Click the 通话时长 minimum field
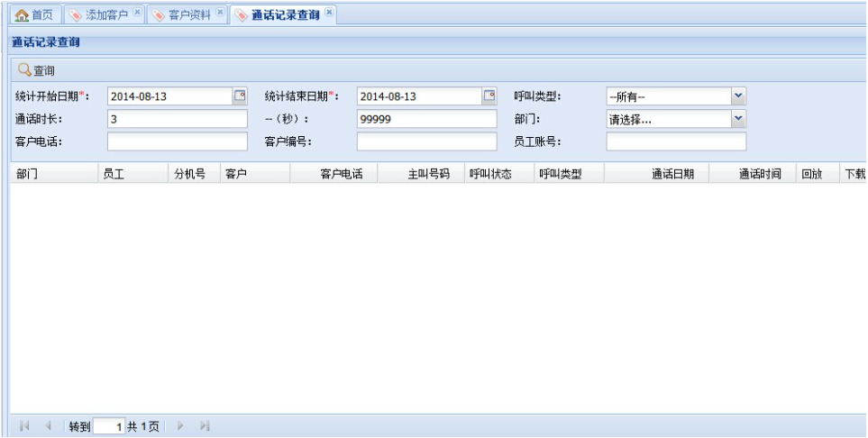868x438 pixels. coord(178,118)
